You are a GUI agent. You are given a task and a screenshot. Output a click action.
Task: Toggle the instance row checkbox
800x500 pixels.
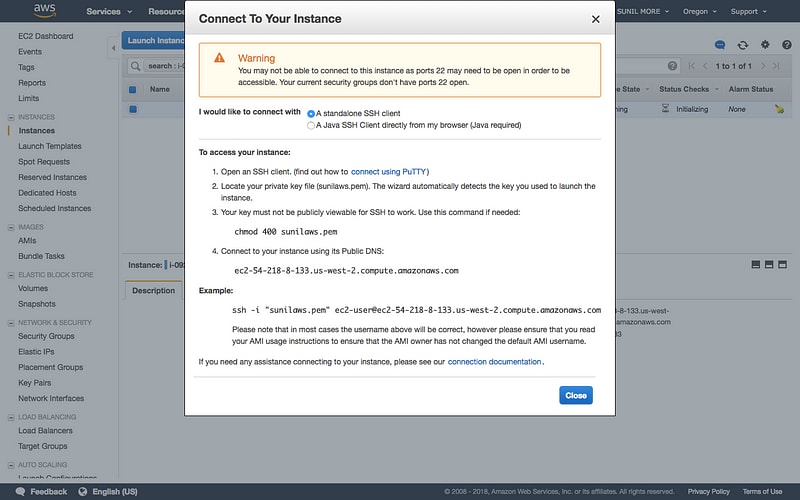133,109
